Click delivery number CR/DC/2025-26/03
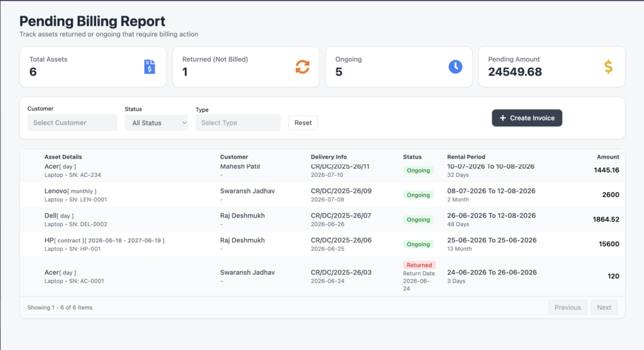The height and width of the screenshot is (350, 644). click(341, 273)
